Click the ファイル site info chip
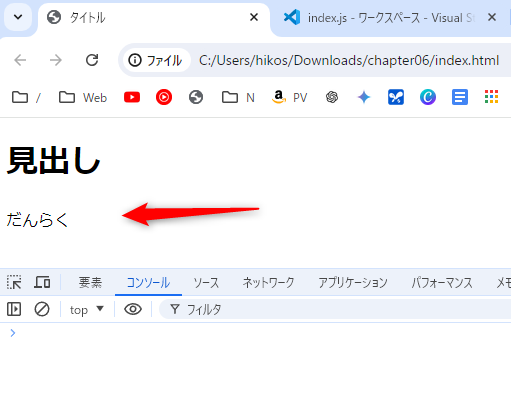The height and width of the screenshot is (399, 511). pyautogui.click(x=156, y=61)
